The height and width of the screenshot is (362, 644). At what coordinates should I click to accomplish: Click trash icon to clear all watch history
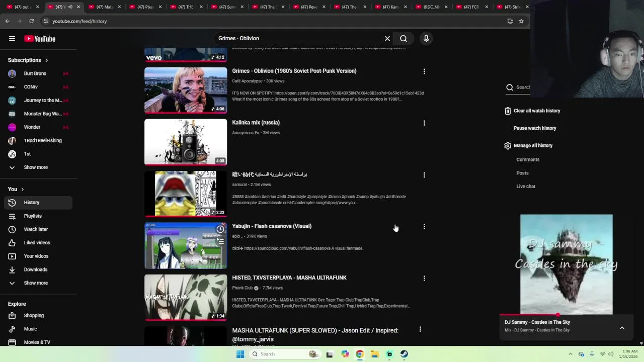coord(508,111)
